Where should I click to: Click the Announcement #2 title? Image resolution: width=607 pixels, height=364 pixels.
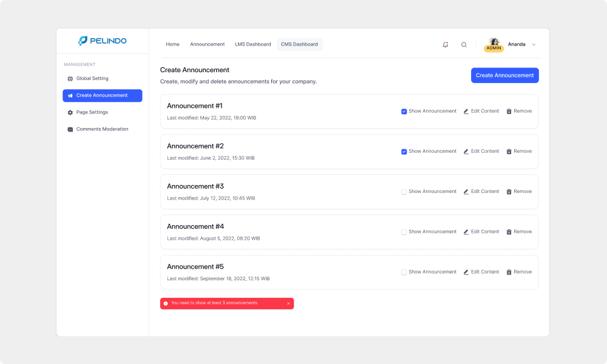point(195,146)
